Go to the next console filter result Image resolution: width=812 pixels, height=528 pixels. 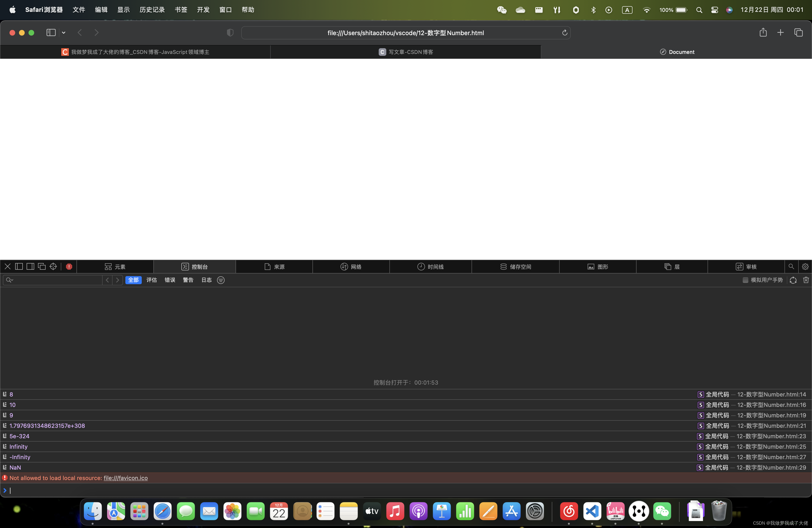[117, 280]
